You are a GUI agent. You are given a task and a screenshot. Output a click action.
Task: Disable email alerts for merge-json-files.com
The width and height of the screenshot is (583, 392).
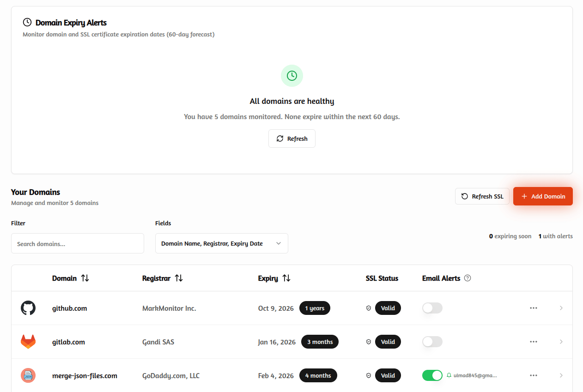point(432,375)
